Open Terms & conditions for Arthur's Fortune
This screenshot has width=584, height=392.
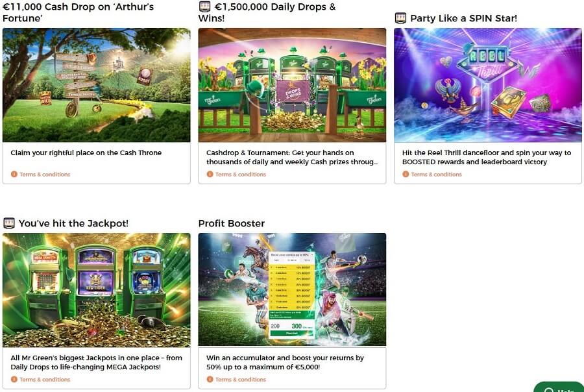(x=45, y=175)
